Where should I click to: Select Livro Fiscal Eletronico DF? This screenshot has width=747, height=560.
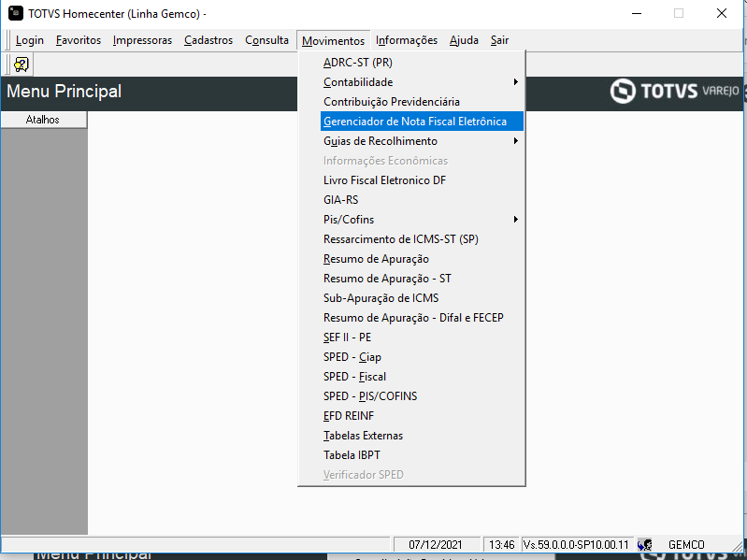point(411,180)
